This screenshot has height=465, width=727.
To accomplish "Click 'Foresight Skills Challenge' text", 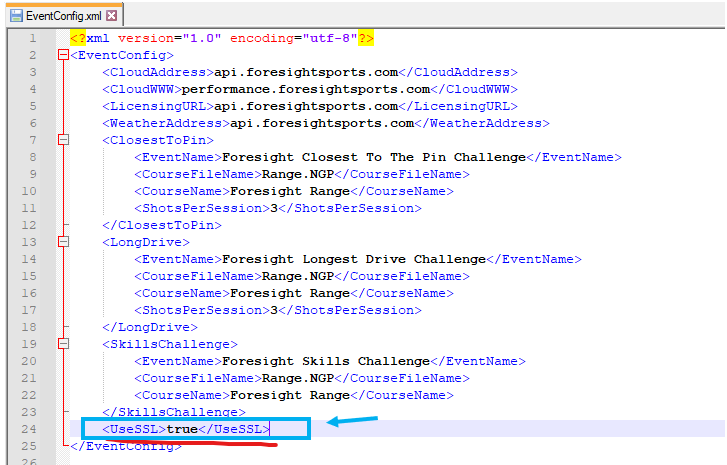I will click(x=326, y=361).
